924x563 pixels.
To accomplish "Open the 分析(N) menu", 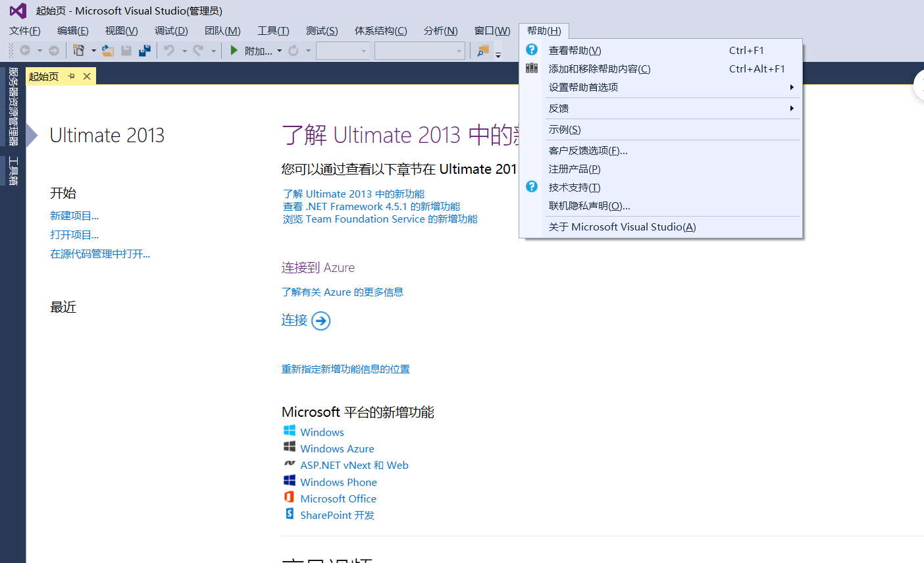I will point(441,31).
